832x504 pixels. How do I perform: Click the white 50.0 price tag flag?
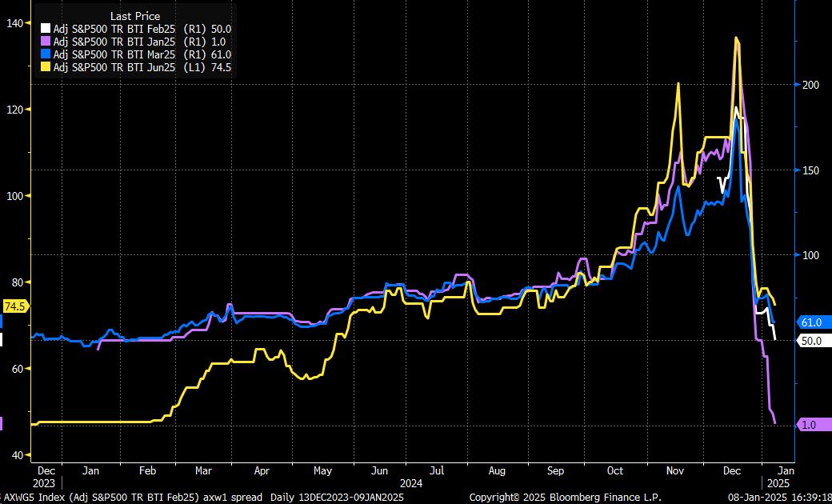(x=814, y=341)
